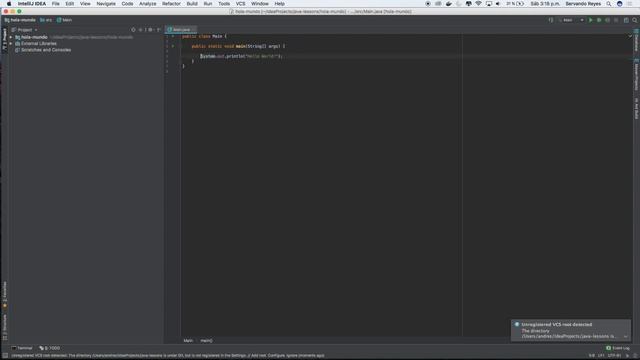Click the Unregistered VCS root detected notification title
The height and width of the screenshot is (360, 640).
[556, 324]
